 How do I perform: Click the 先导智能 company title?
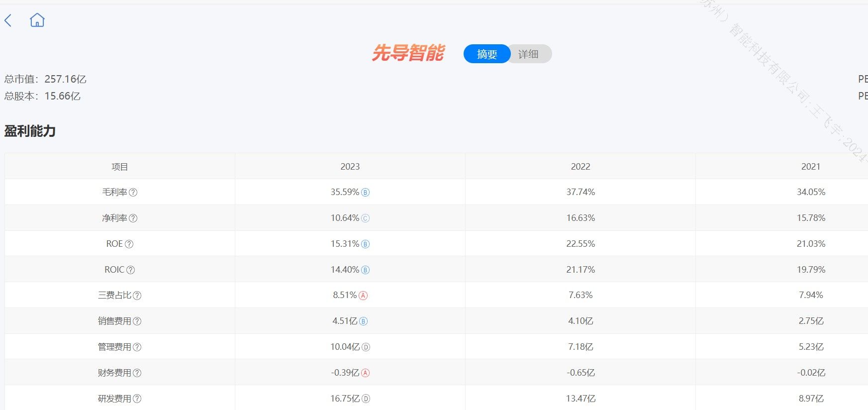[x=408, y=53]
